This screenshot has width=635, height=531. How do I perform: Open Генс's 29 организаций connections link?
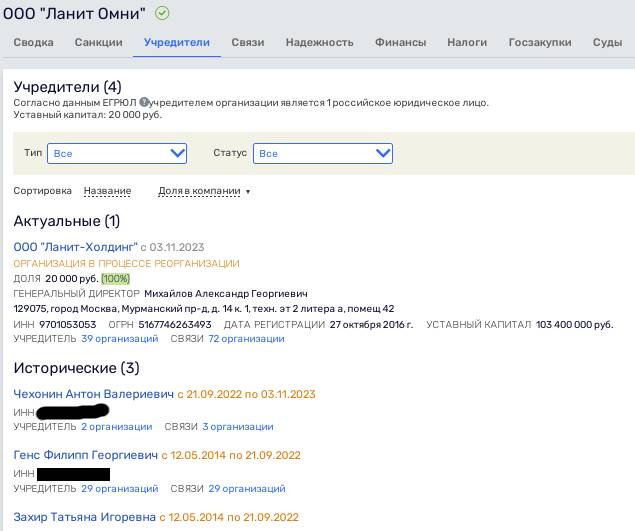click(x=247, y=488)
